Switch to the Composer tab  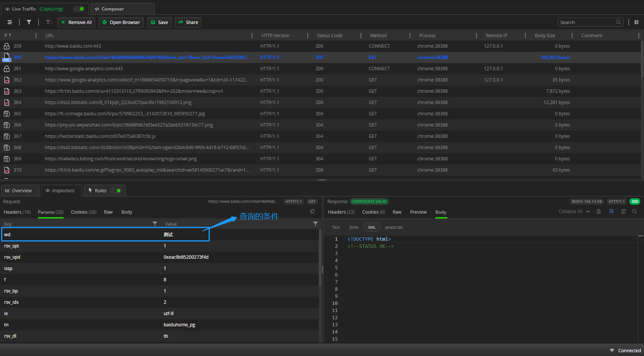click(x=112, y=9)
